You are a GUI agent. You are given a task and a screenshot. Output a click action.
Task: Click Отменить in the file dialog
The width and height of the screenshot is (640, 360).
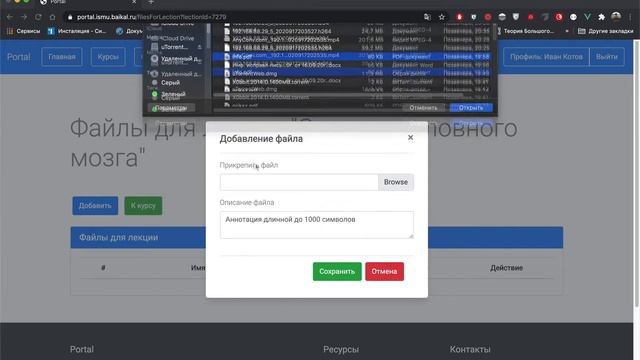click(423, 108)
